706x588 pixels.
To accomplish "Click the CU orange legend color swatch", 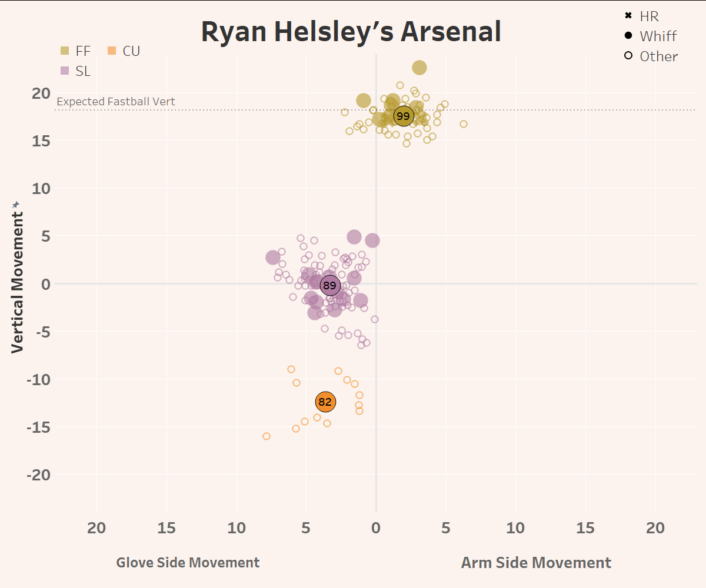I will pyautogui.click(x=112, y=51).
